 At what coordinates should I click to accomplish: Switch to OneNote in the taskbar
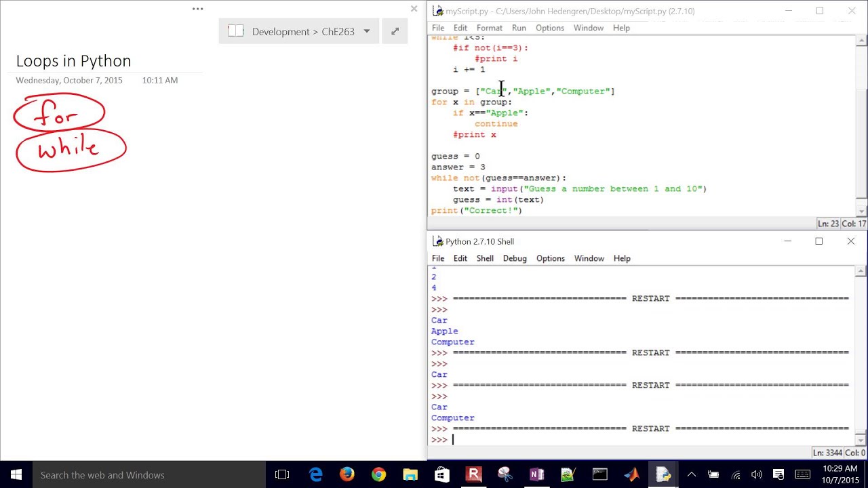536,474
